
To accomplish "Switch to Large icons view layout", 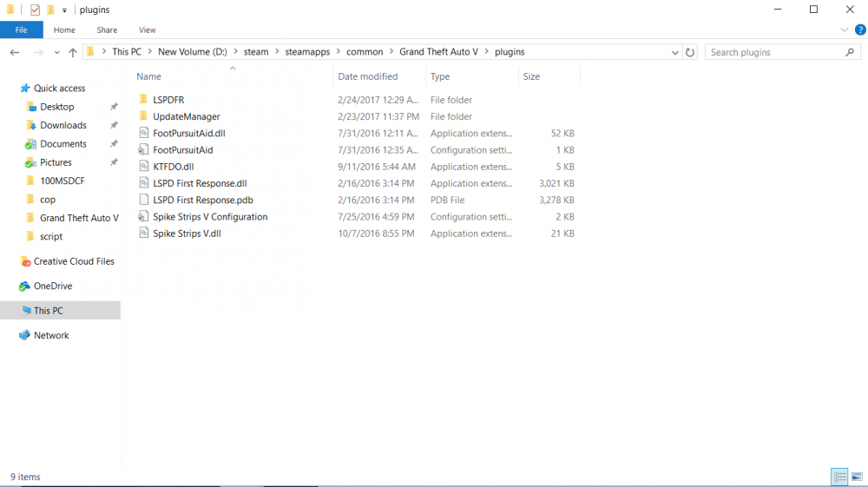I will pyautogui.click(x=857, y=477).
